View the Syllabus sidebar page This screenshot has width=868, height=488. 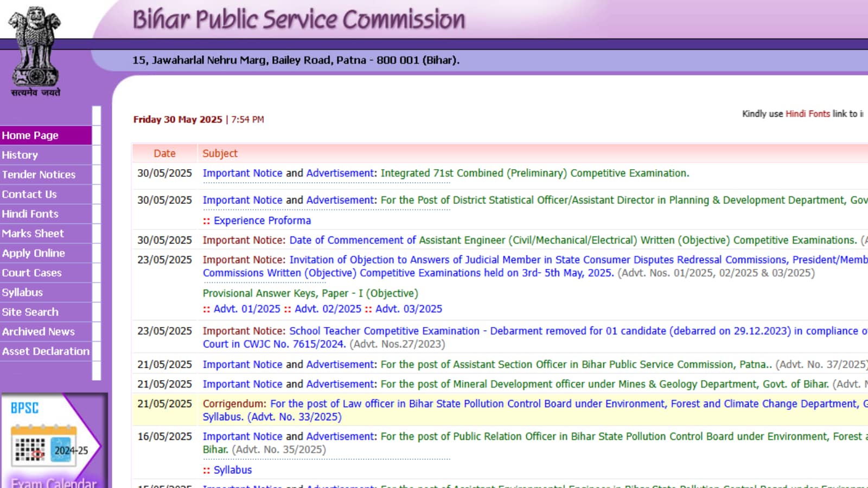click(22, 292)
